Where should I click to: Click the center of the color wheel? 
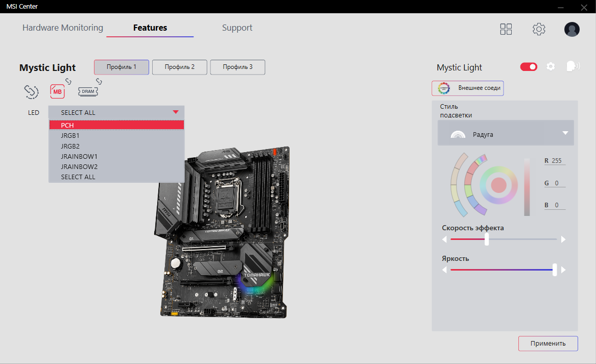pyautogui.click(x=498, y=185)
